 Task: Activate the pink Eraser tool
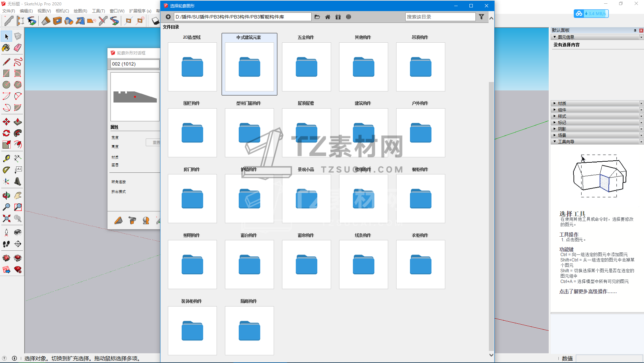[18, 48]
